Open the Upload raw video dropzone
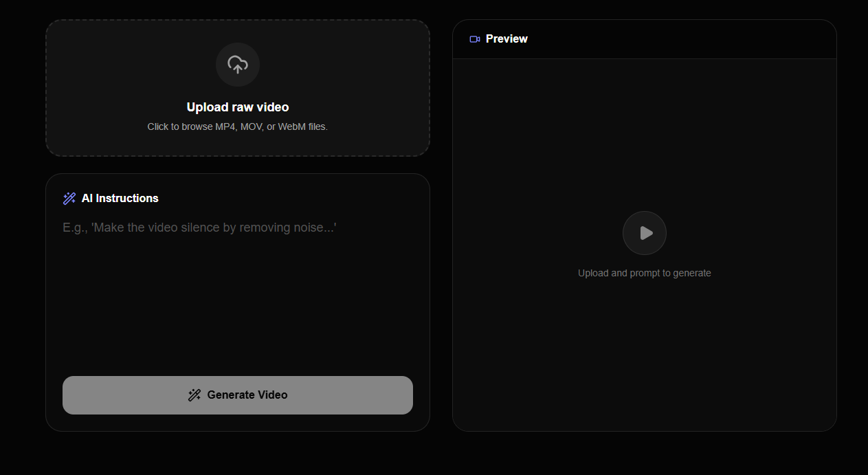This screenshot has height=475, width=868. point(238,88)
